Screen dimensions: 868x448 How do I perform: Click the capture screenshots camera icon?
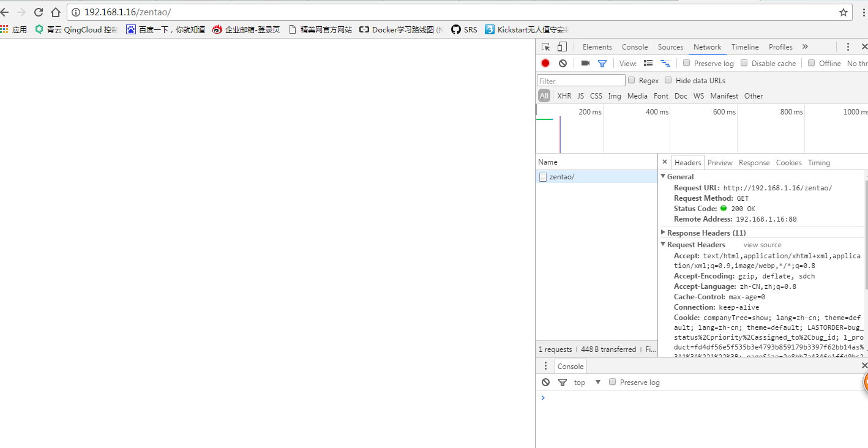(585, 63)
